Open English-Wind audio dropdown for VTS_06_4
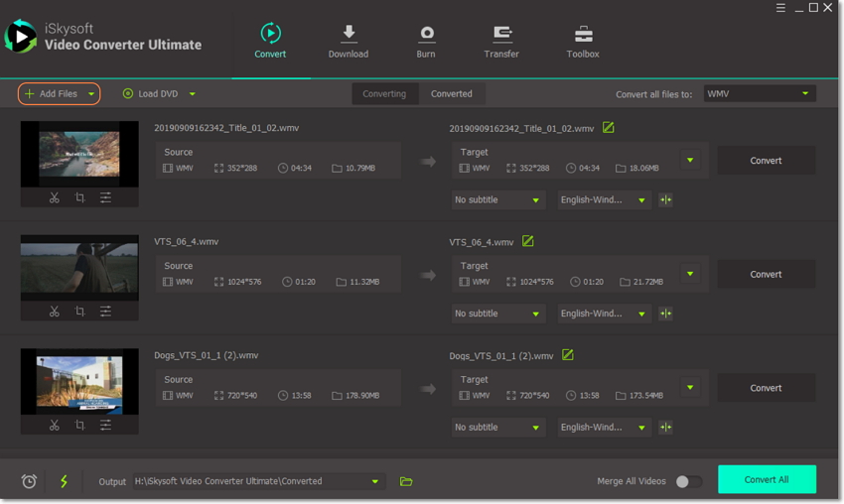Screen dimensions: 844x504 (x=604, y=314)
